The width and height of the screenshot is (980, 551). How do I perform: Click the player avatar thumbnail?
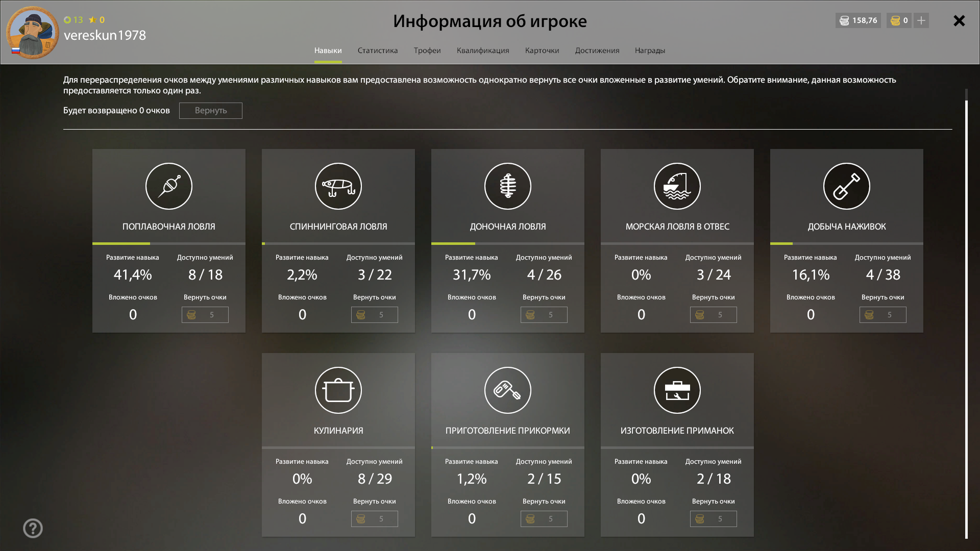click(x=33, y=32)
